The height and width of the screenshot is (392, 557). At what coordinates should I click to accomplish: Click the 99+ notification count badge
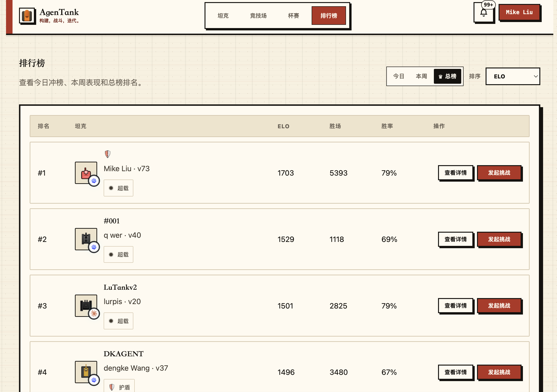tap(488, 5)
